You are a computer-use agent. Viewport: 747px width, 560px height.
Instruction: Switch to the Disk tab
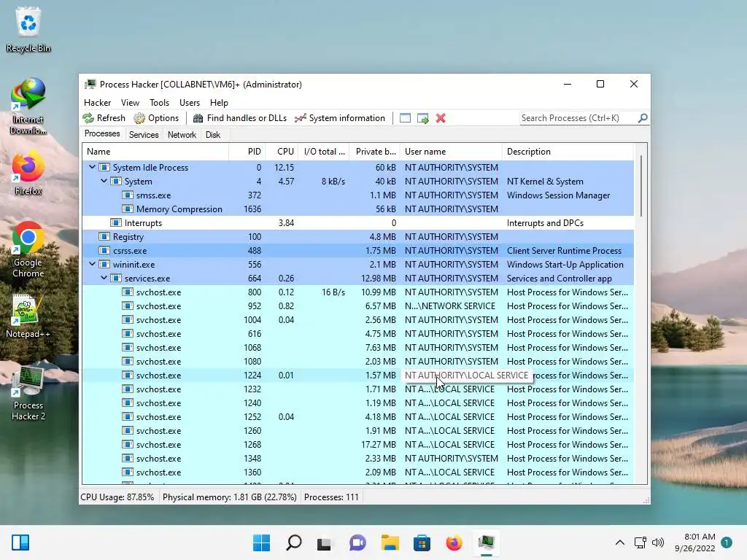(213, 135)
